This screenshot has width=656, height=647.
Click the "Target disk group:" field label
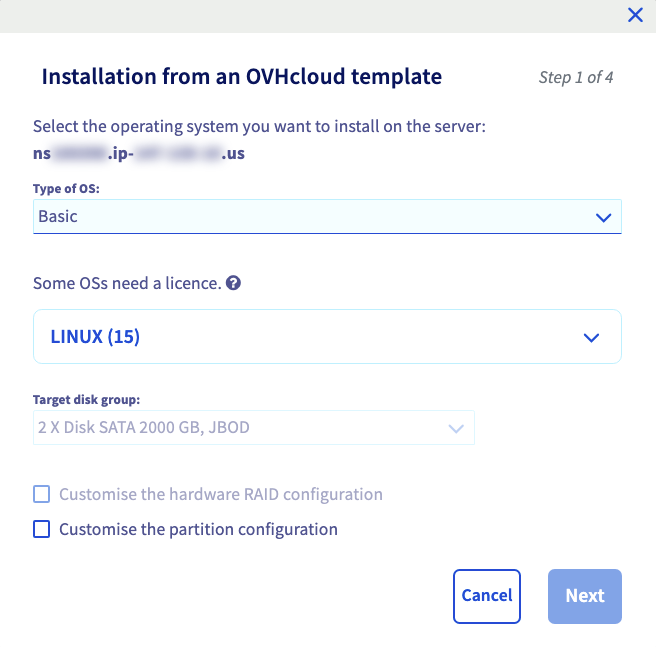[86, 400]
